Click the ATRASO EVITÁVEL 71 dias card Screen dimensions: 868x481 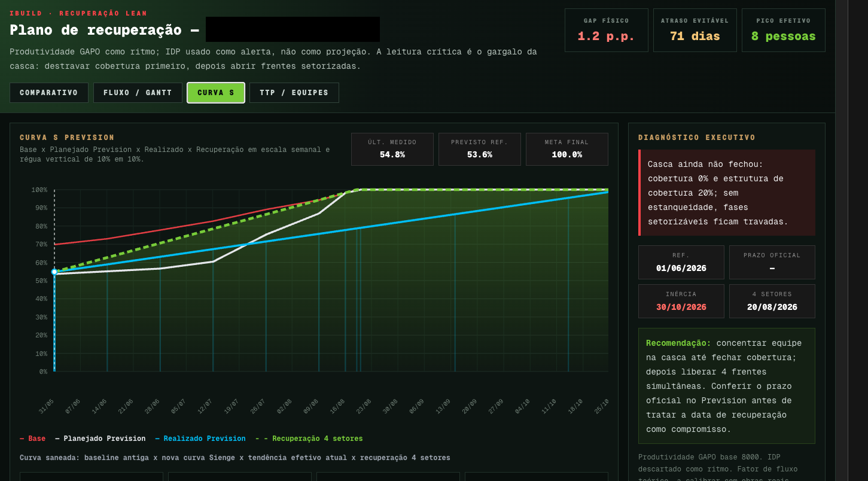(x=695, y=30)
